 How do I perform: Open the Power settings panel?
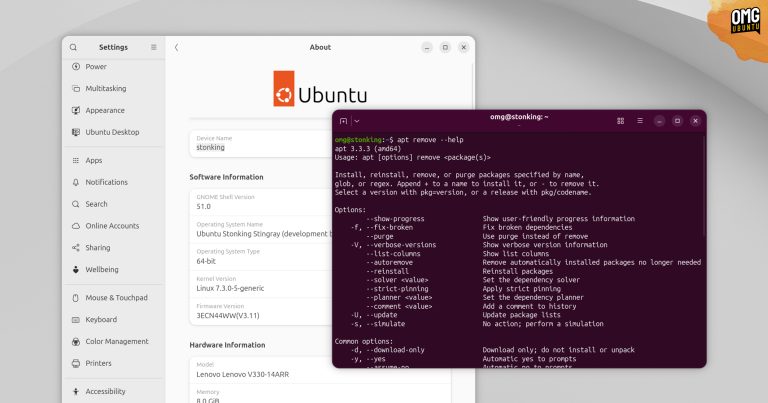pyautogui.click(x=114, y=67)
